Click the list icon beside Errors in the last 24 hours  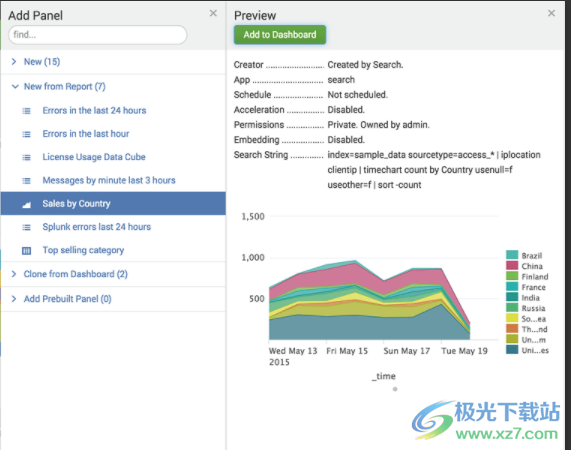pos(27,111)
